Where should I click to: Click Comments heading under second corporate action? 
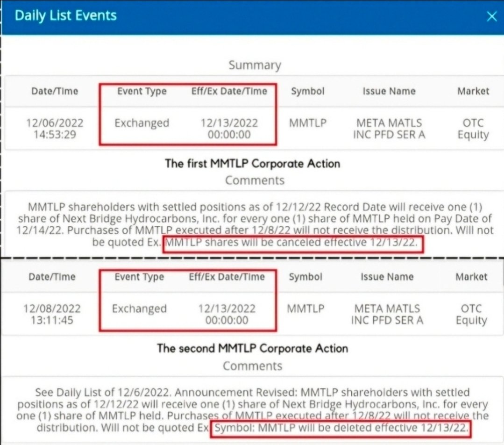tap(253, 366)
